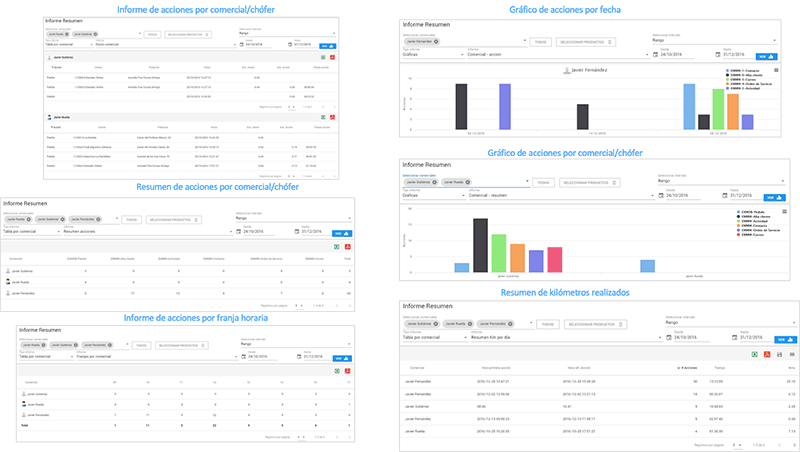
Task: Click TODOS button in Resumen de acciones panel
Action: pos(131,220)
